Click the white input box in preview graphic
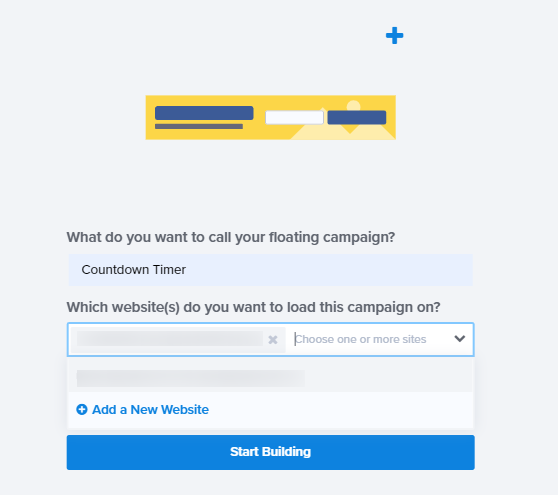This screenshot has height=495, width=558. click(x=294, y=117)
